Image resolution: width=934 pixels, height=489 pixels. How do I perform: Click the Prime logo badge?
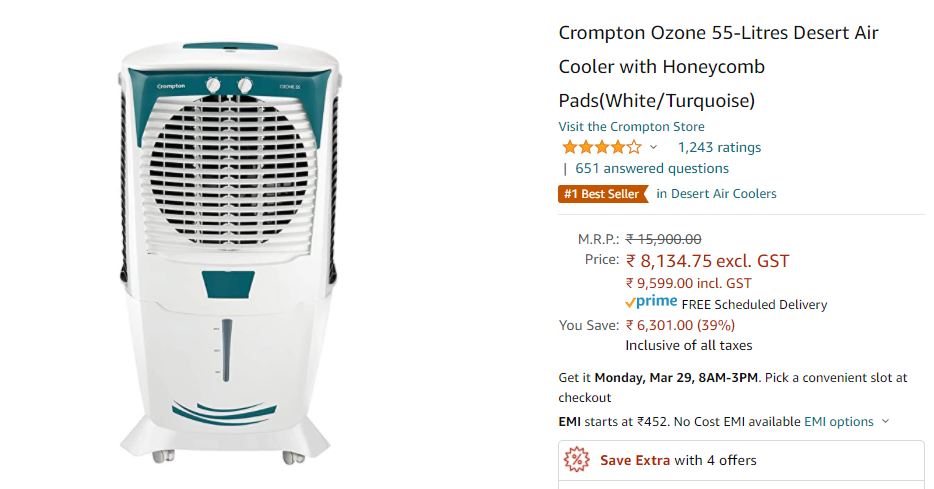(651, 302)
